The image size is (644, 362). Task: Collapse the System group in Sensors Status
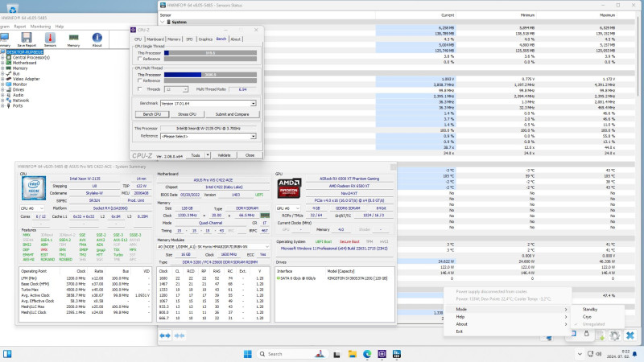pos(163,22)
